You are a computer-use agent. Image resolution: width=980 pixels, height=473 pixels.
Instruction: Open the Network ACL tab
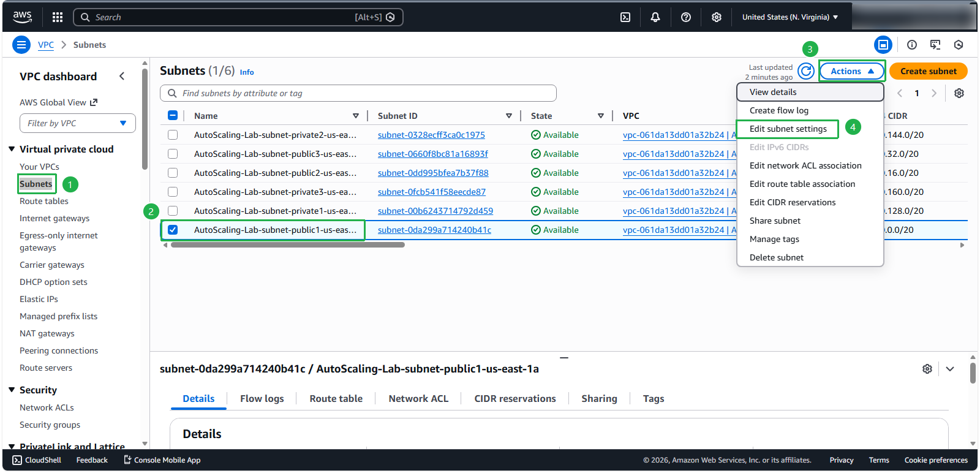[419, 398]
